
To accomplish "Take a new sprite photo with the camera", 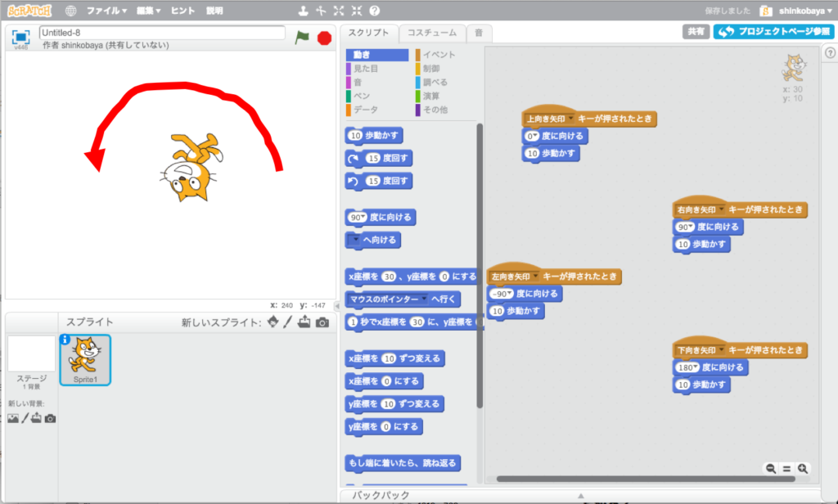I will (322, 322).
